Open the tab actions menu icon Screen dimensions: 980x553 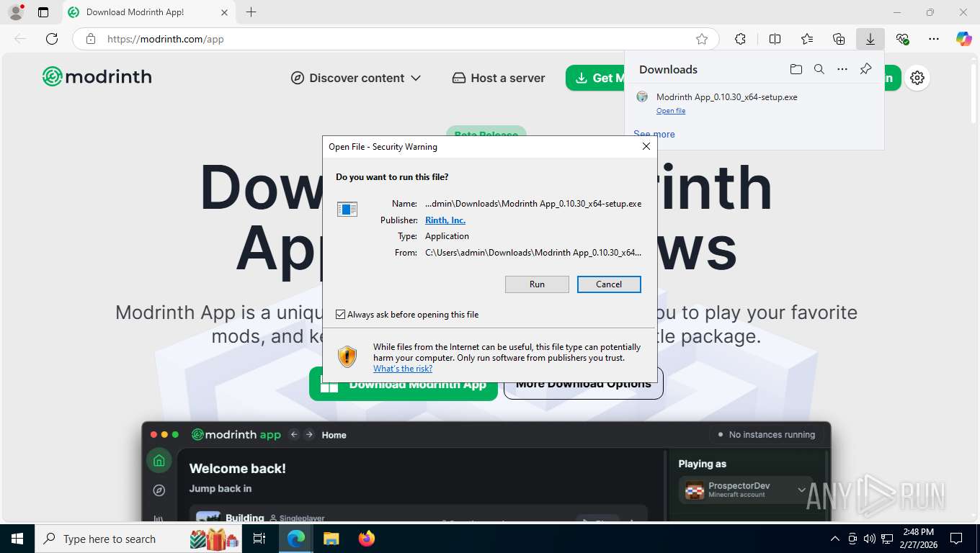43,12
